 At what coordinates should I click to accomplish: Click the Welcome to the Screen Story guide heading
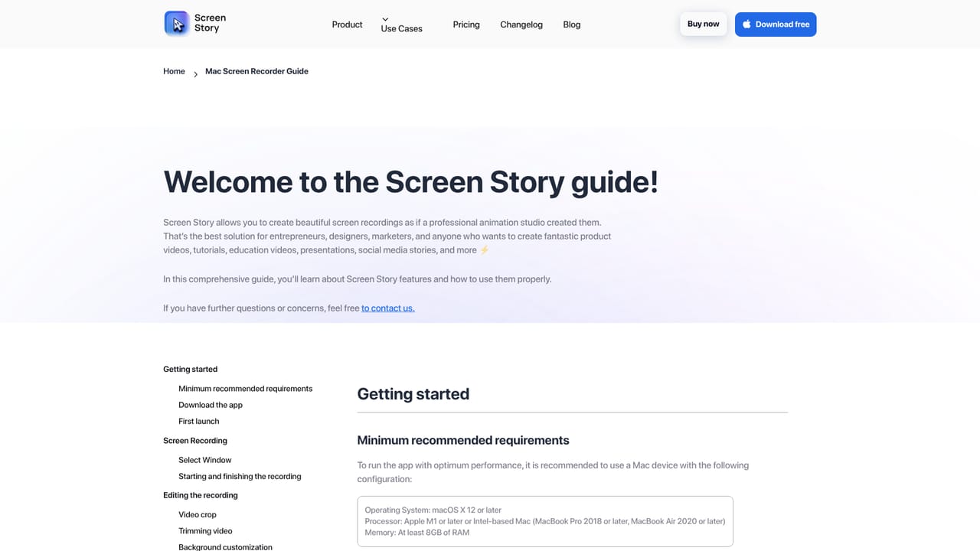tap(411, 182)
